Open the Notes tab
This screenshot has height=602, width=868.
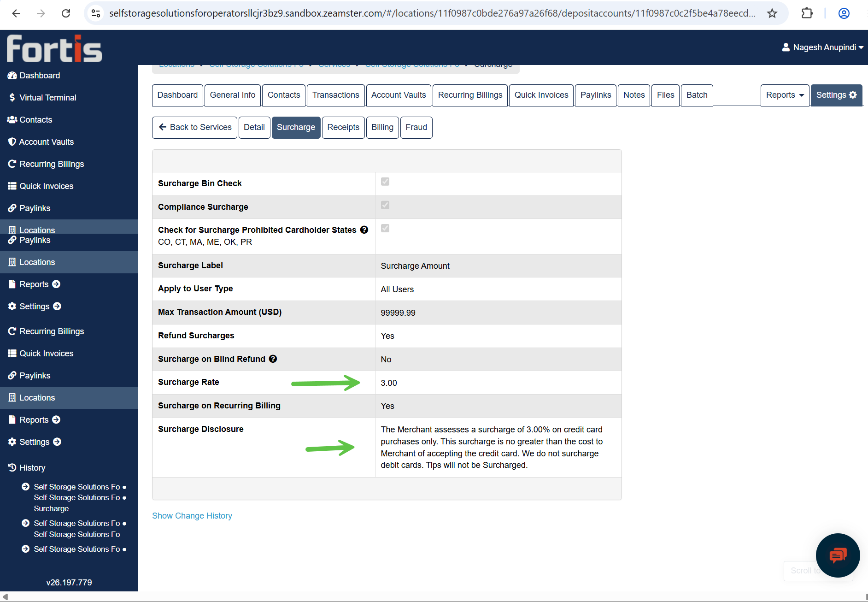634,95
